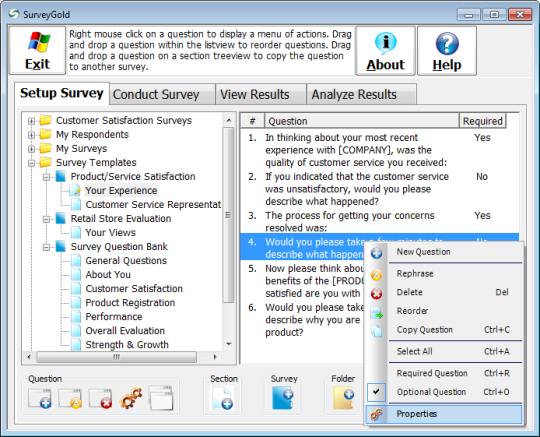Choose Reorder from the context menu
This screenshot has height=437, width=540.
point(444,311)
